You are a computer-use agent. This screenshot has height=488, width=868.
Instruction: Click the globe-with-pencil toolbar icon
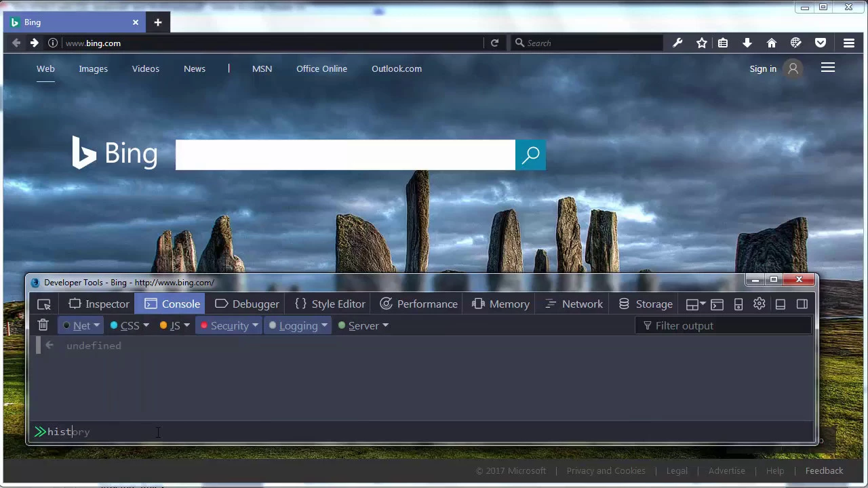tap(796, 43)
